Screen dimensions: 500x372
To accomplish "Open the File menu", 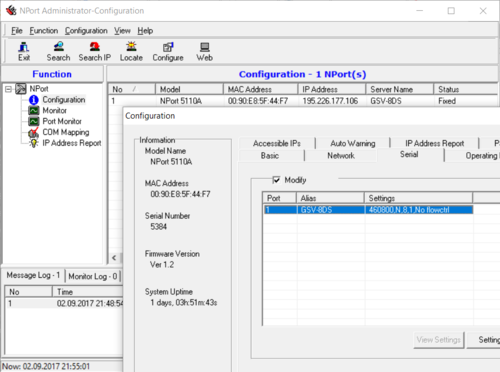I will click(x=17, y=31).
